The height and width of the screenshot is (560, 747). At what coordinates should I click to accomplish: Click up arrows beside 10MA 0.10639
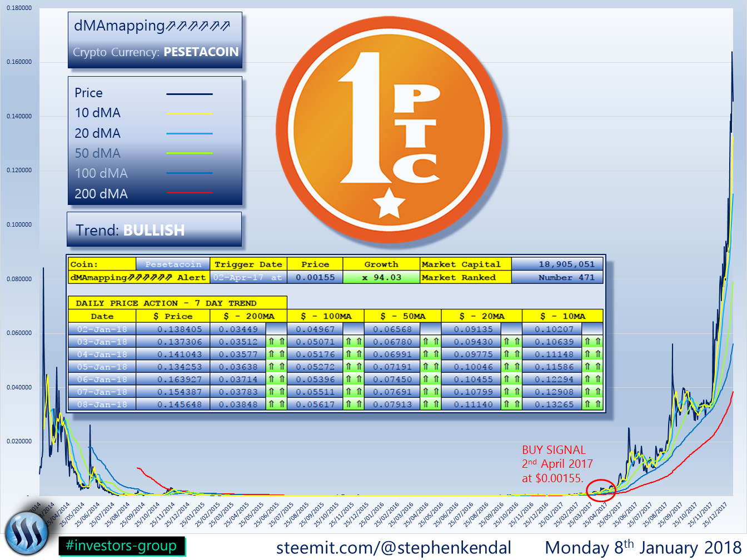click(592, 342)
